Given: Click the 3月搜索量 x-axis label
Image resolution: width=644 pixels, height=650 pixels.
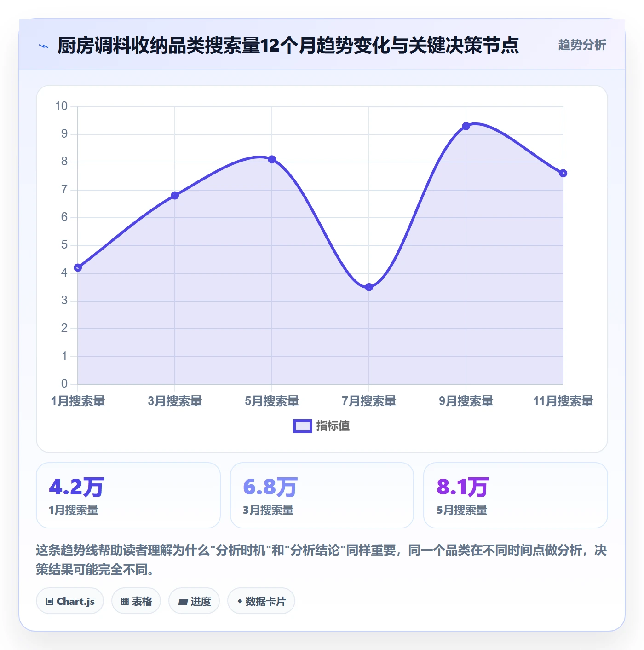Looking at the screenshot, I should [x=175, y=401].
